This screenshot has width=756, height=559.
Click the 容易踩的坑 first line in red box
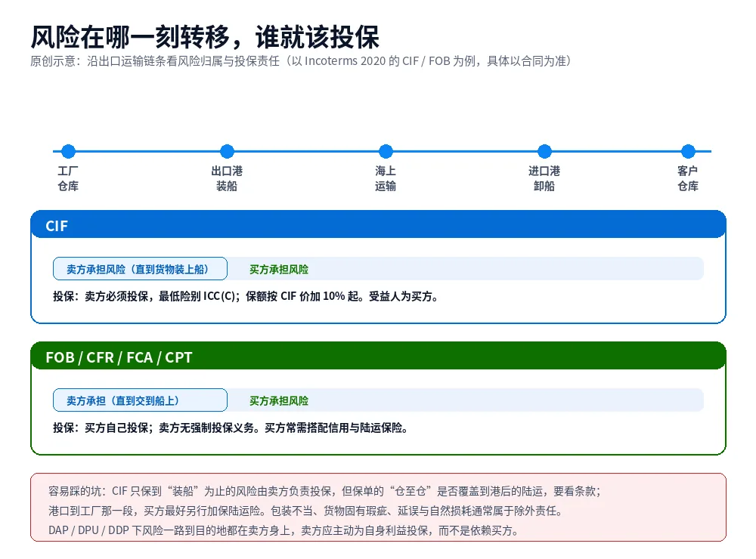[324, 491]
